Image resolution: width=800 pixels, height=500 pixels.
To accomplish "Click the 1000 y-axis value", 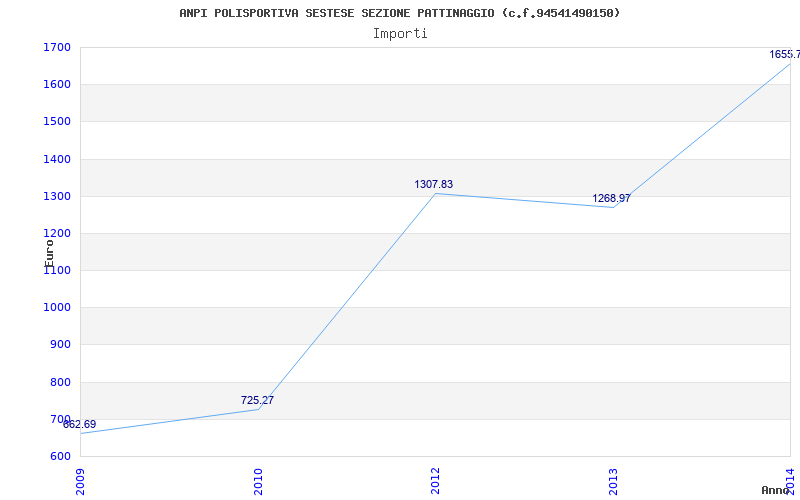I will (57, 308).
